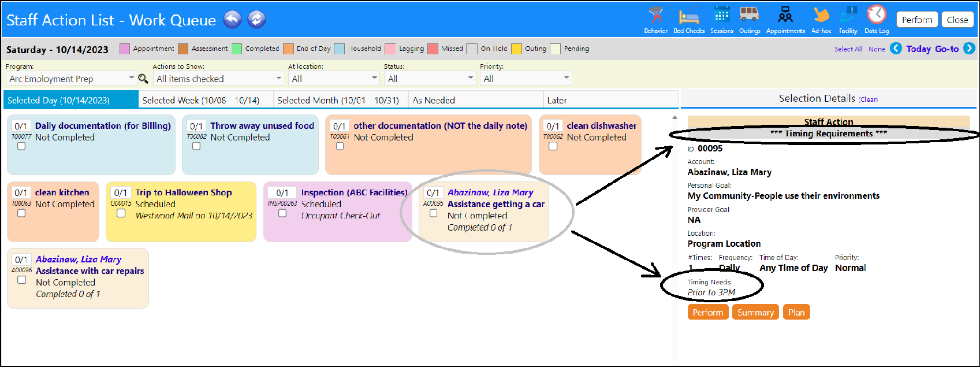
Task: Click the Close button in the header
Action: point(957,20)
